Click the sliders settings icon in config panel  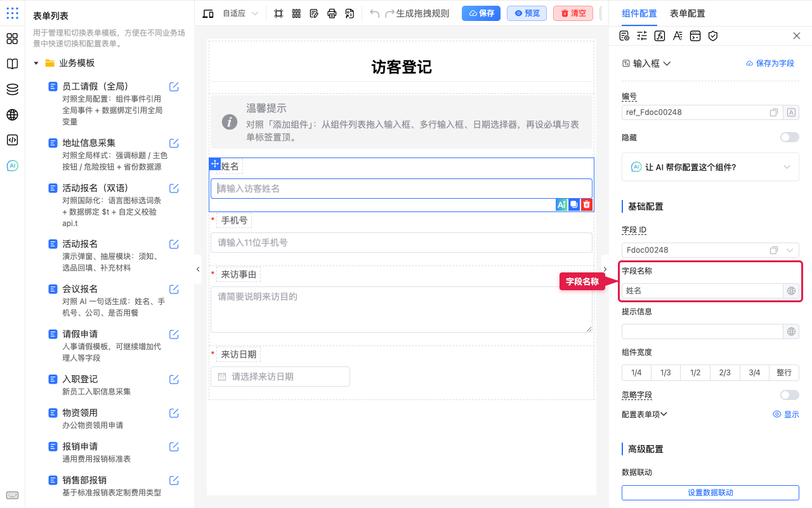642,36
